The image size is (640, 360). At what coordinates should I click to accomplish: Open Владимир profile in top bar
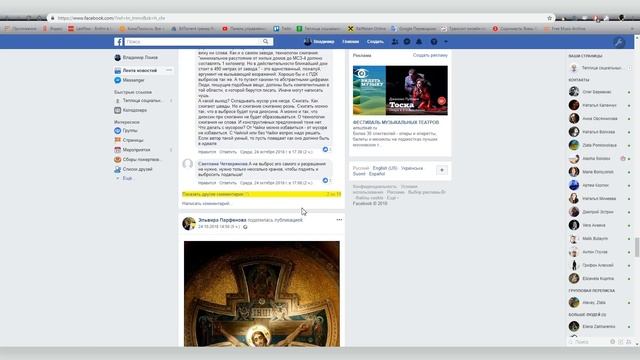[x=320, y=42]
